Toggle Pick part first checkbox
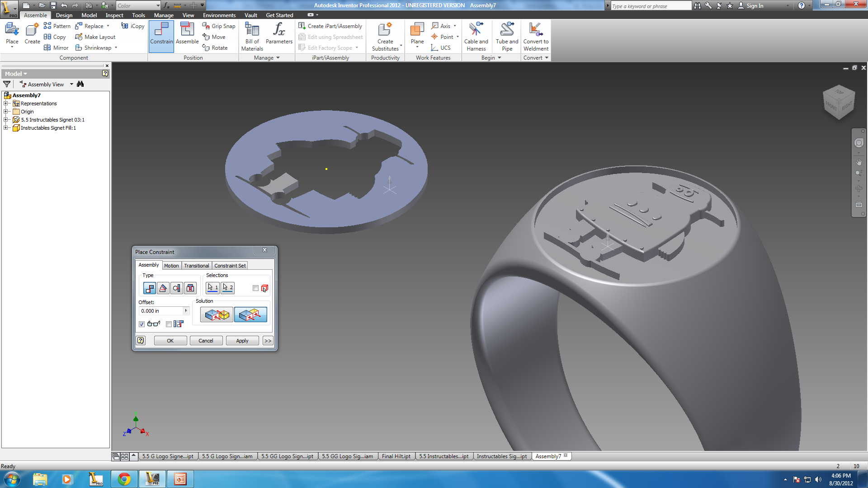The width and height of the screenshot is (868, 488). click(256, 288)
